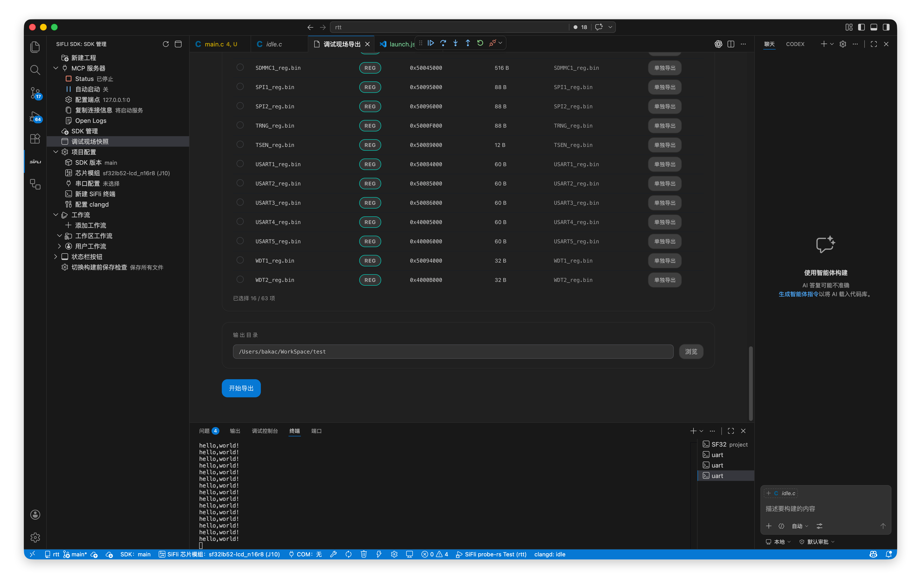This screenshot has height=588, width=921.
Task: Open the SiFli extension sidebar icon
Action: coord(35,162)
